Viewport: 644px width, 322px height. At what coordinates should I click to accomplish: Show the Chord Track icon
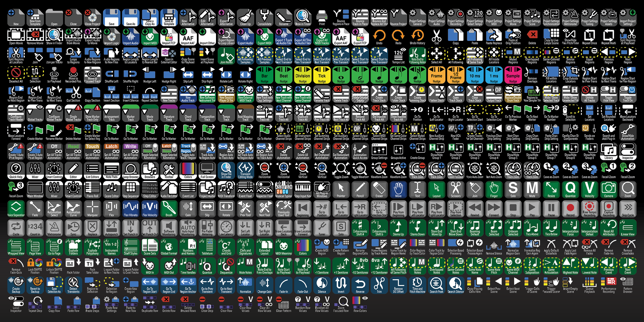[x=188, y=113]
